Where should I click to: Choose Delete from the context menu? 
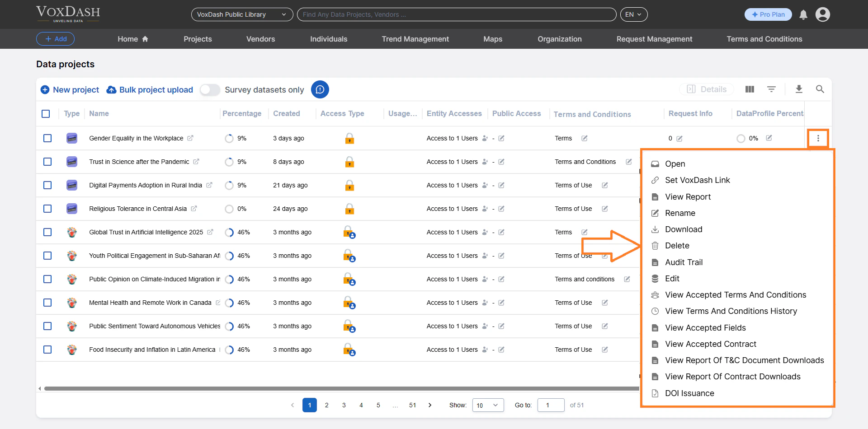[677, 246]
